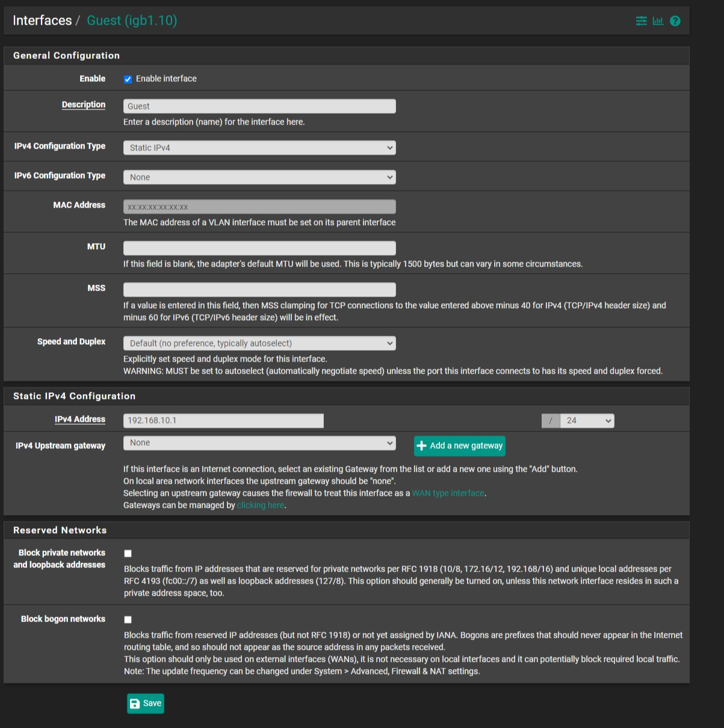Save the interface configuration
The width and height of the screenshot is (724, 728).
[x=146, y=703]
